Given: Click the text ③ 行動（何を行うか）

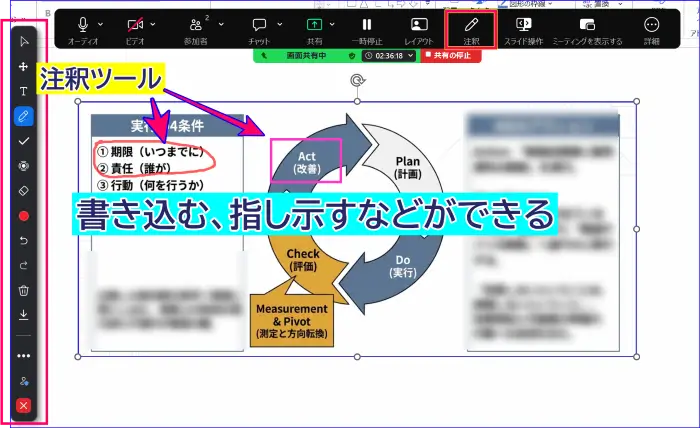Looking at the screenshot, I should tap(151, 185).
